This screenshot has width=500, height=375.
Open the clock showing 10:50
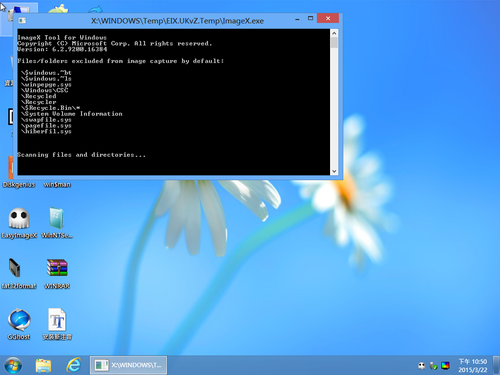point(473,366)
